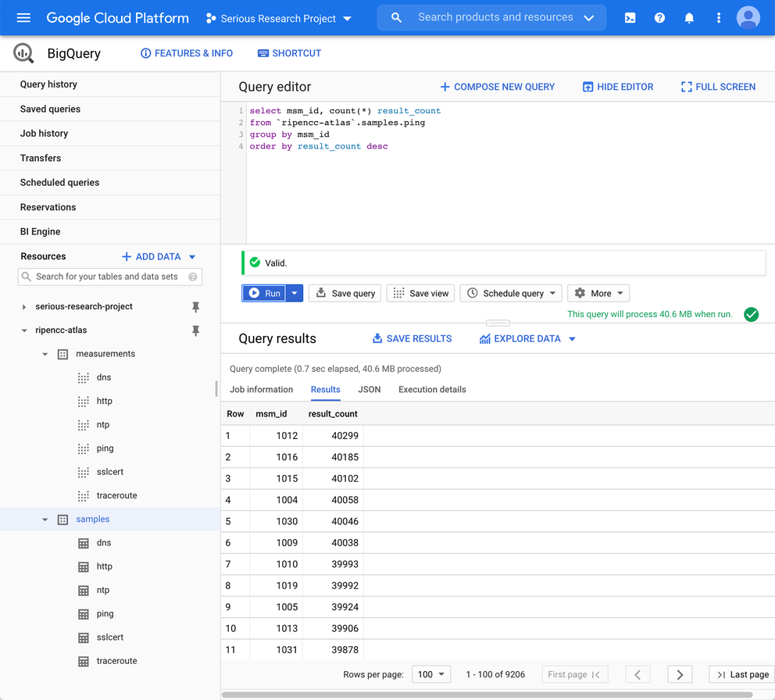Click the BigQuery product logo icon

click(x=23, y=53)
